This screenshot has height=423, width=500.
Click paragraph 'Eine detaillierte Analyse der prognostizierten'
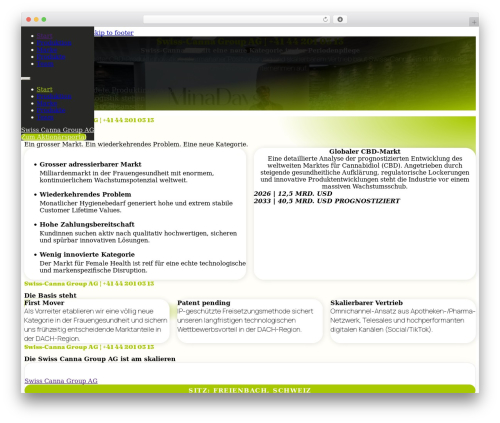[365, 172]
